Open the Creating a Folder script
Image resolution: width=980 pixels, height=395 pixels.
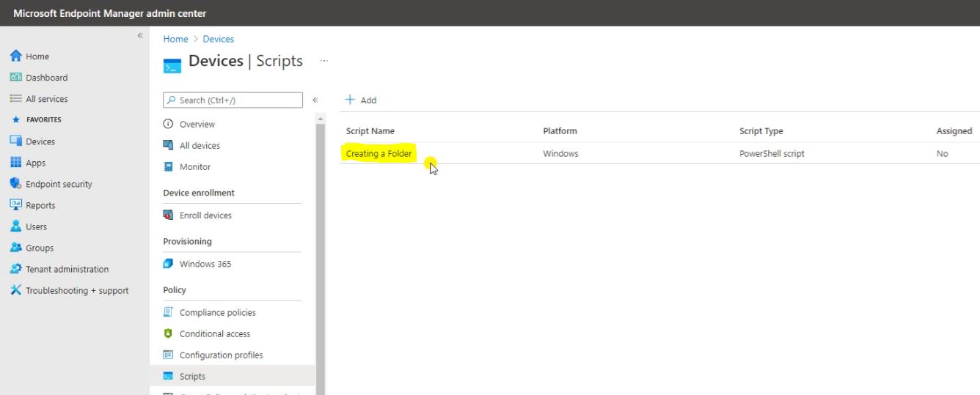point(379,154)
